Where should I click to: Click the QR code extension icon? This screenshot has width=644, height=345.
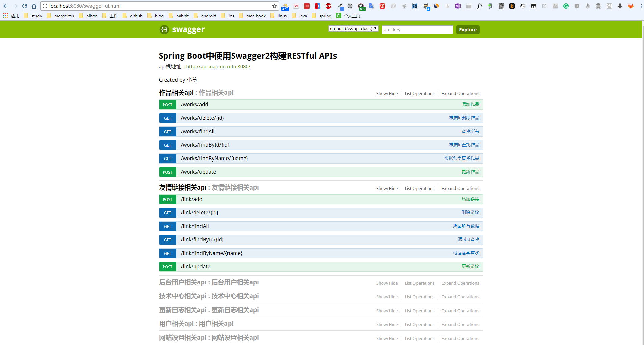[x=501, y=6]
